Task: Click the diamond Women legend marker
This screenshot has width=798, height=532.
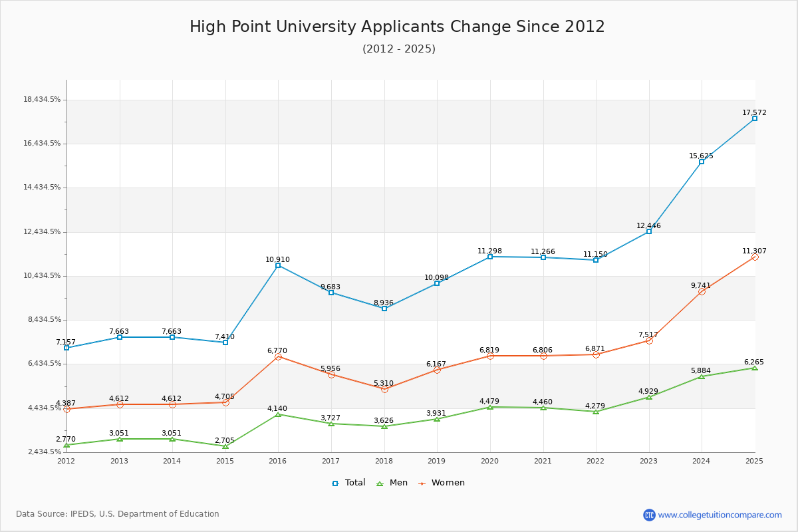Action: 423,482
